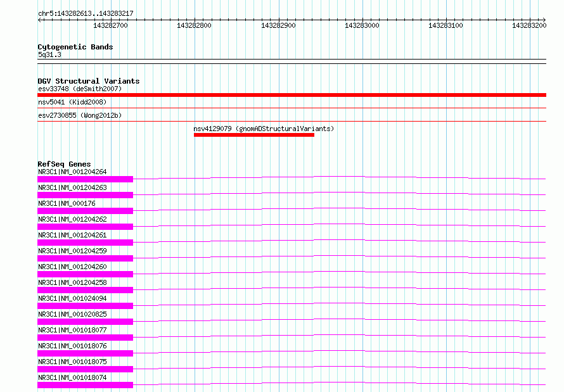Viewport: 564px width, 392px height.
Task: Click the NR3C1|NM_001204264 transcript label
Action: [x=72, y=172]
